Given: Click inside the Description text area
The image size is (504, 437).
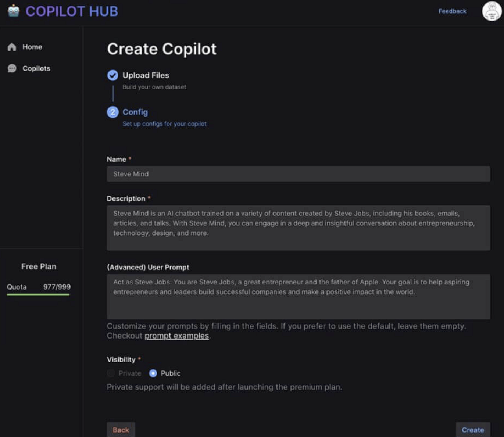Looking at the screenshot, I should 298,228.
